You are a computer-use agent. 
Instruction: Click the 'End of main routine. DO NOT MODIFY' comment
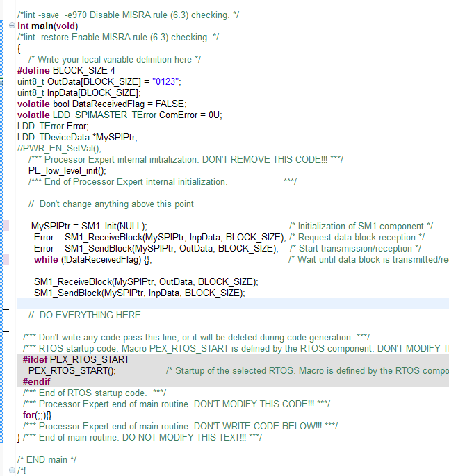142,438
